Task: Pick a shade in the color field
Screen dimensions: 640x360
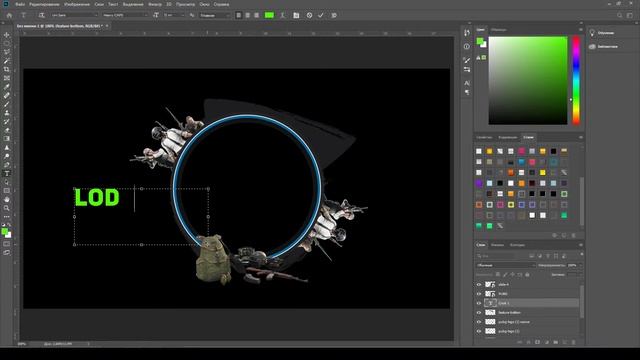Action: [x=528, y=80]
